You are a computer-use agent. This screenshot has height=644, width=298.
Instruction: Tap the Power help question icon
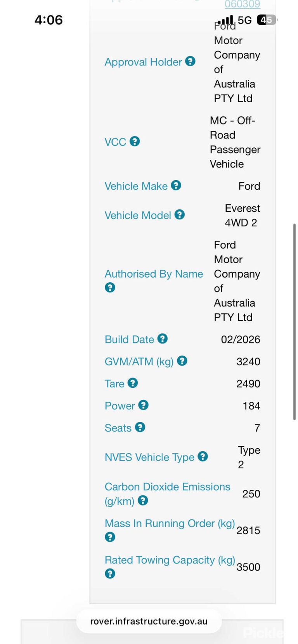[144, 405]
